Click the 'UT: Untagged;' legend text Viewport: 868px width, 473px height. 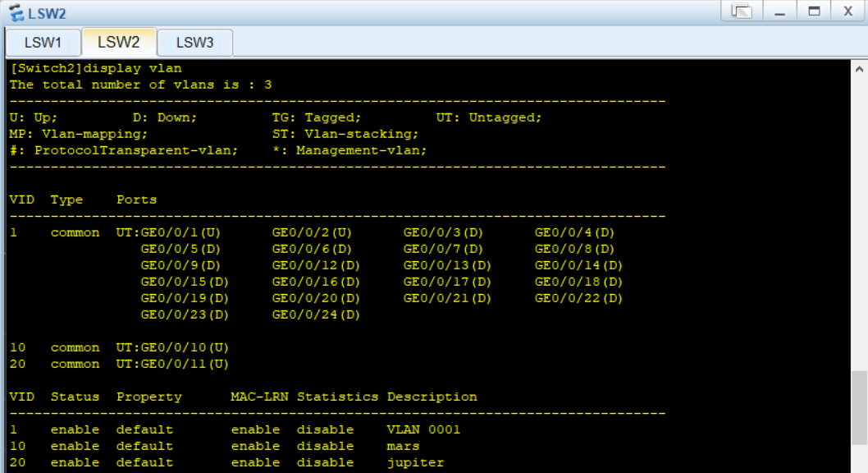coord(489,117)
